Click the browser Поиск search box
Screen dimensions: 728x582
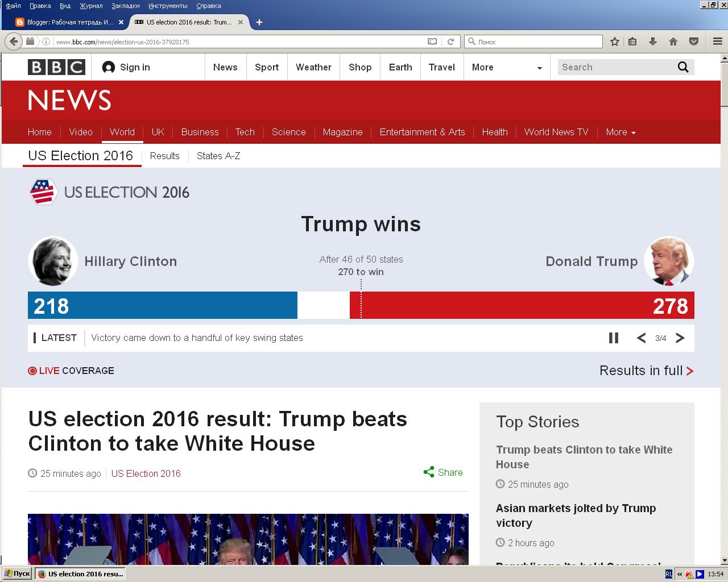pyautogui.click(x=533, y=41)
